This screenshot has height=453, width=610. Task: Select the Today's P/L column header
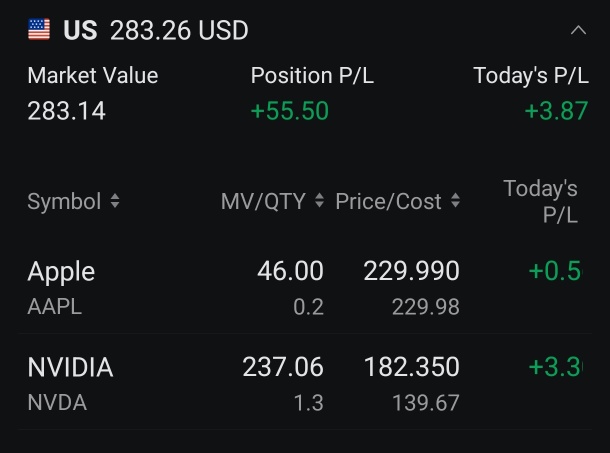[541, 201]
